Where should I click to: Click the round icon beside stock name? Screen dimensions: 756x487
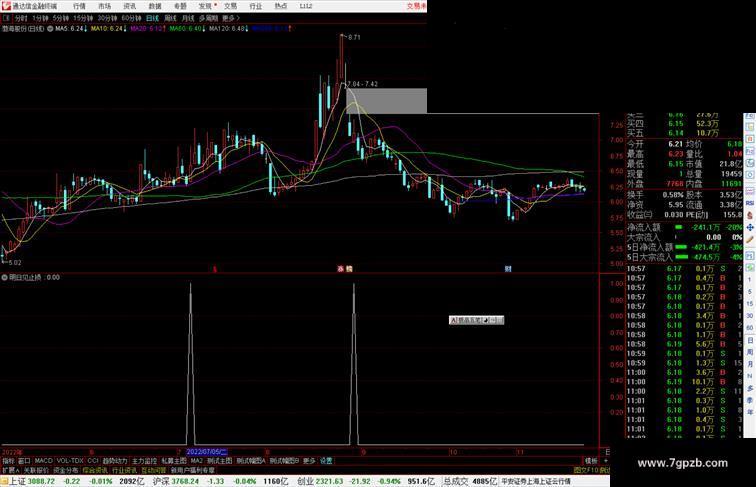click(x=50, y=29)
